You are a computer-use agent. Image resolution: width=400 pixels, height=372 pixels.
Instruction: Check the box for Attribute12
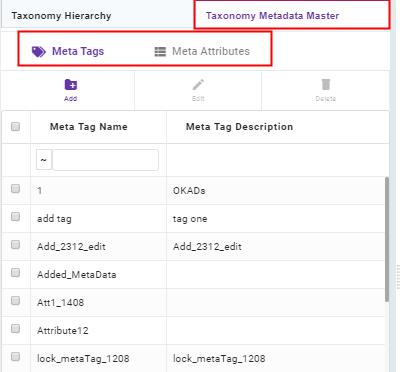coord(15,329)
